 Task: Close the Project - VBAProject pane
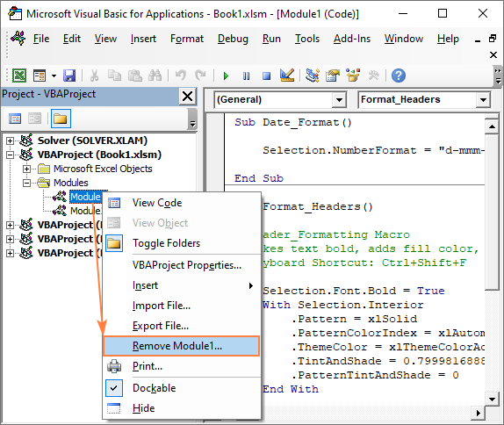[x=187, y=96]
